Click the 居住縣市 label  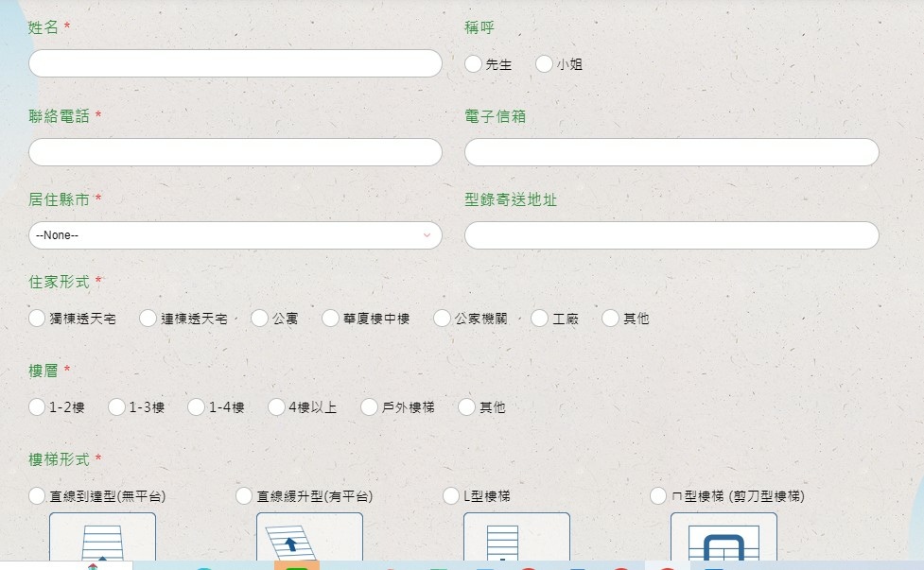point(59,199)
